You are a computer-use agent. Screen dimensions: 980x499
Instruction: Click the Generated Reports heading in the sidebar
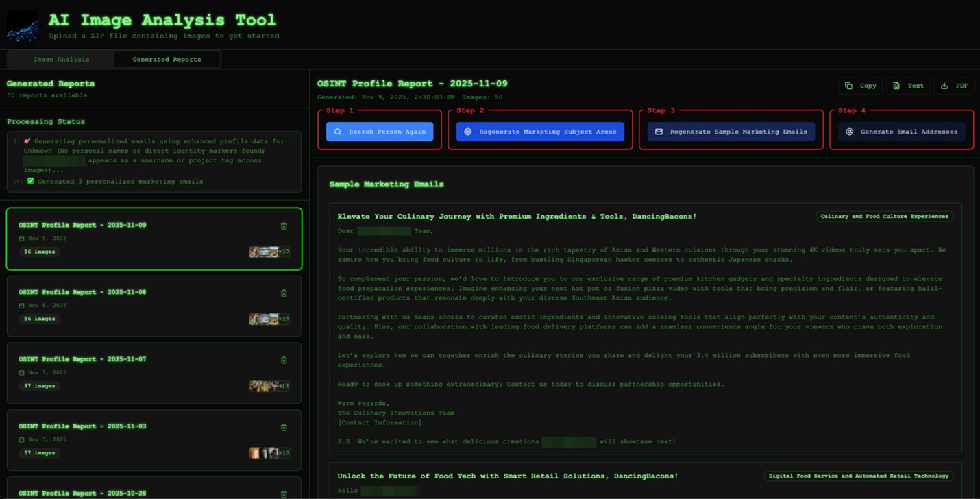[x=51, y=84]
